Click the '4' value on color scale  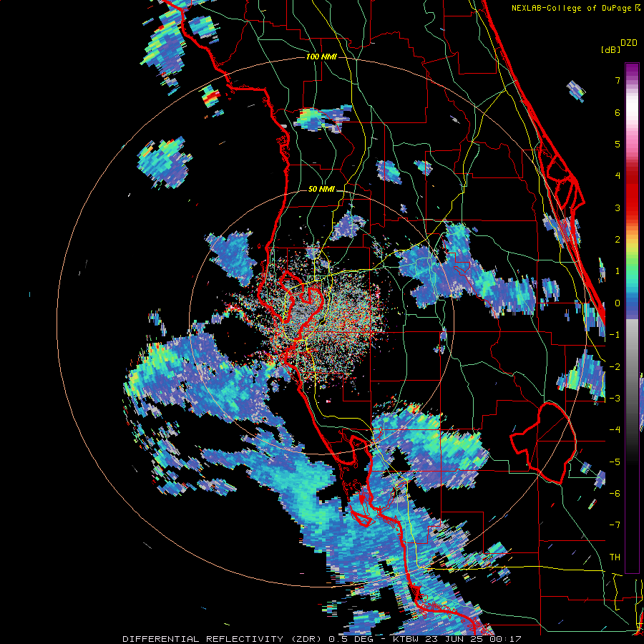tap(617, 175)
